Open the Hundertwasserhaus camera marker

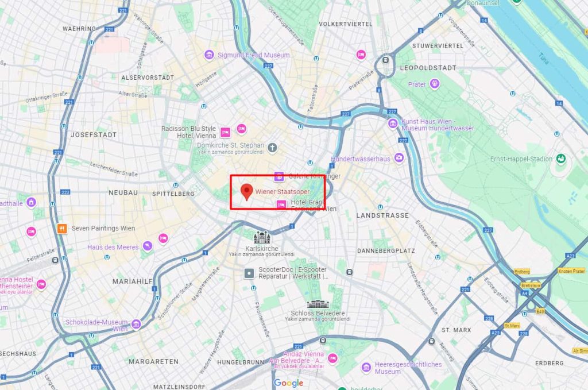pos(399,157)
